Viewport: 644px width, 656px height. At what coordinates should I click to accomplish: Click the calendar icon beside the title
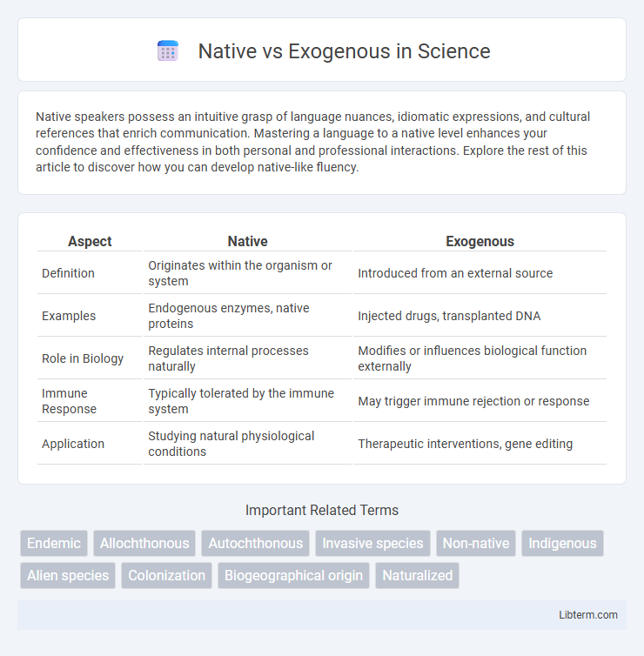(x=168, y=51)
